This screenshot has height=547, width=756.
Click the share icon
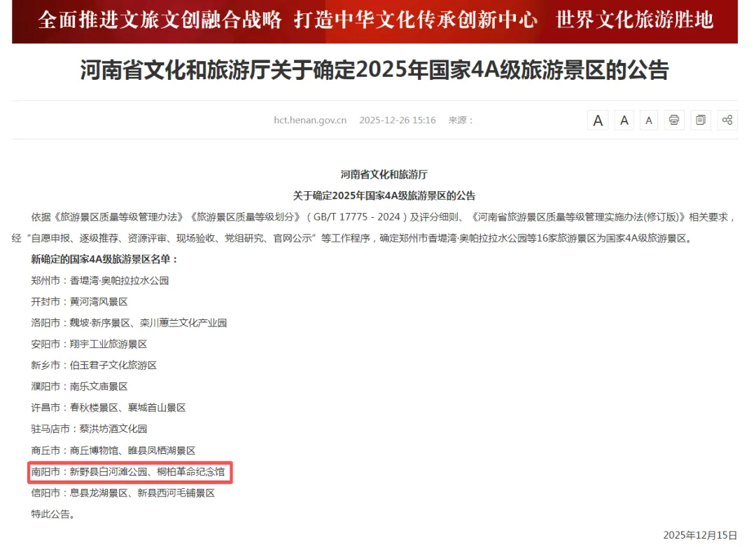(x=727, y=120)
